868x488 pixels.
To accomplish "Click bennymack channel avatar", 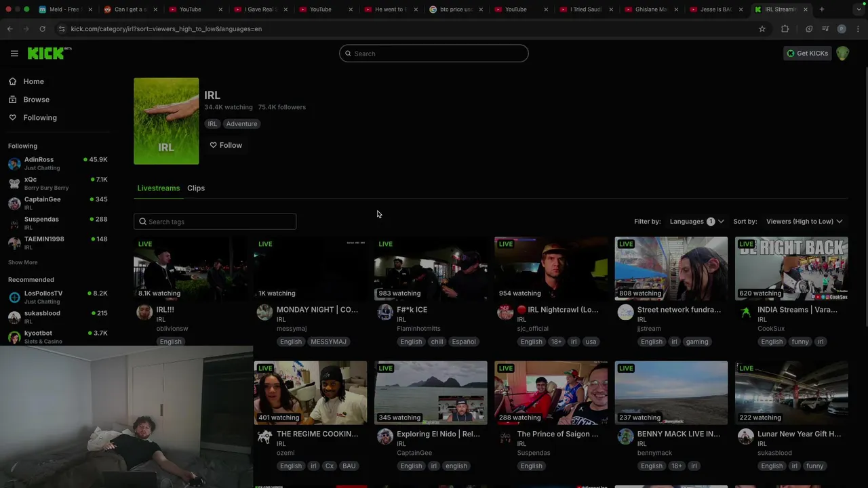I will (625, 436).
